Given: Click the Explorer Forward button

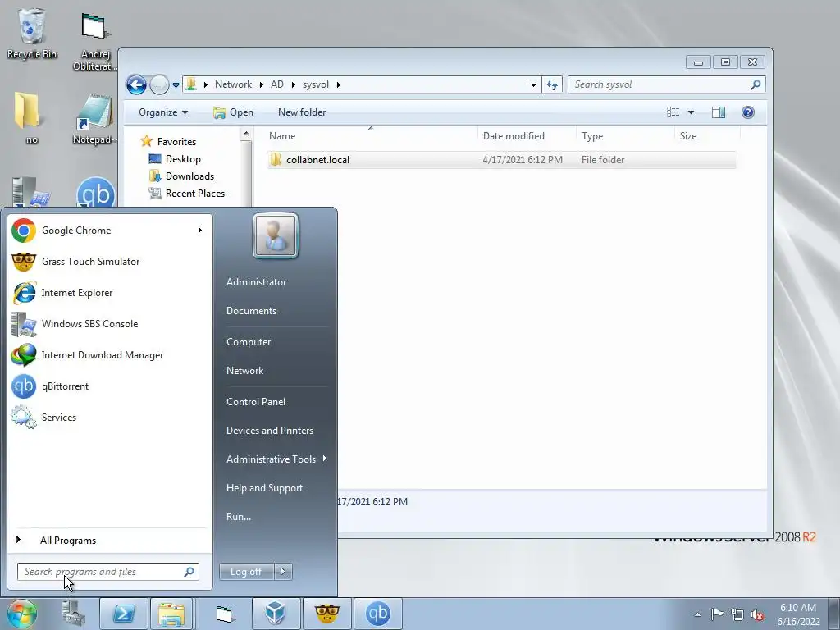Looking at the screenshot, I should pos(159,84).
